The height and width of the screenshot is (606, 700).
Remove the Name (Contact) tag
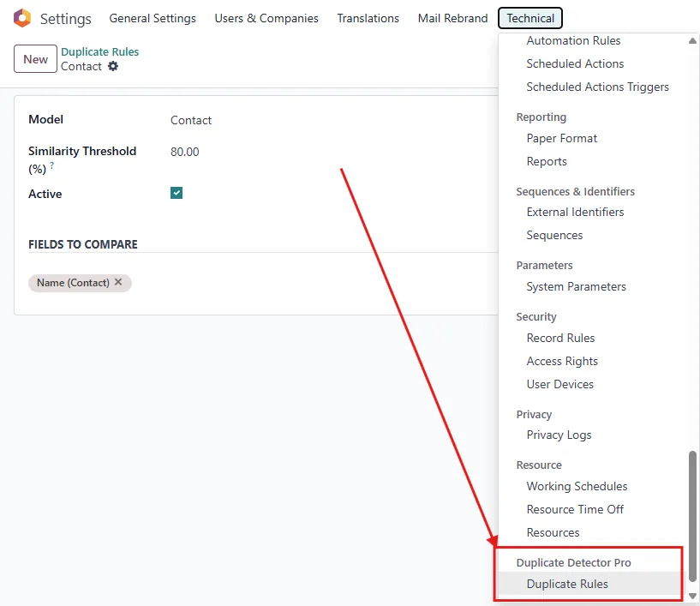pyautogui.click(x=118, y=282)
